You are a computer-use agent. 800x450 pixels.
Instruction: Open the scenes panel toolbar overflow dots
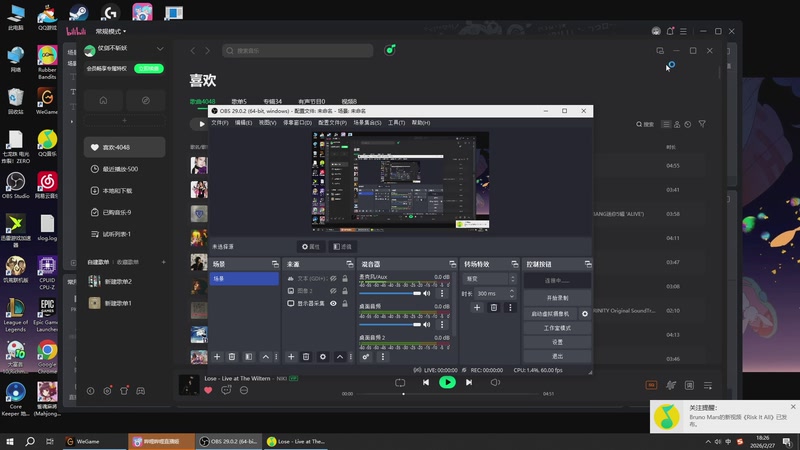pyautogui.click(x=277, y=357)
